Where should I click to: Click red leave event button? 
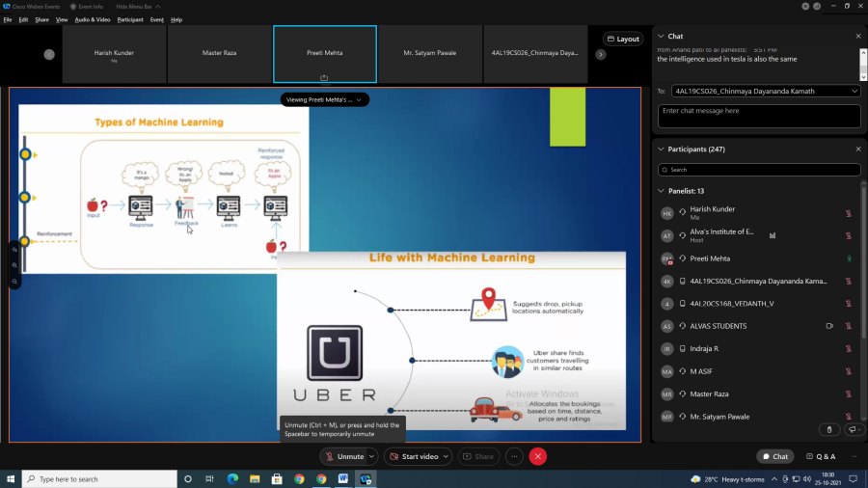click(x=537, y=456)
